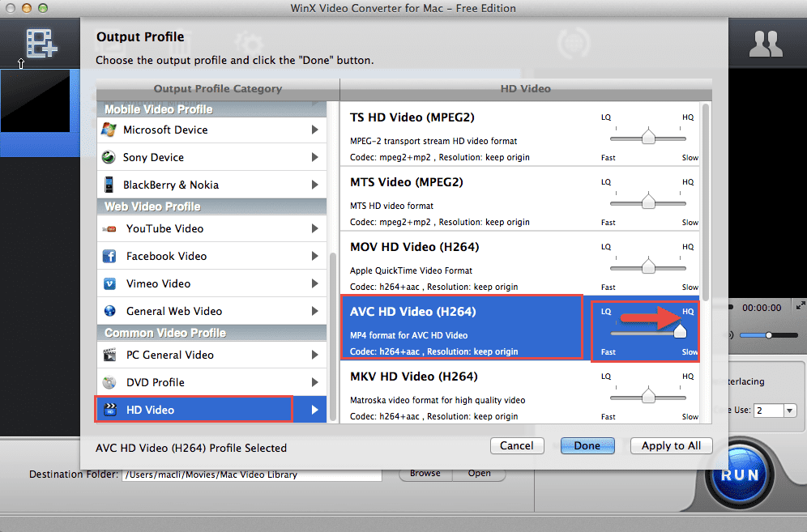The width and height of the screenshot is (807, 532).
Task: Click the Destination Folder path field
Action: point(252,475)
